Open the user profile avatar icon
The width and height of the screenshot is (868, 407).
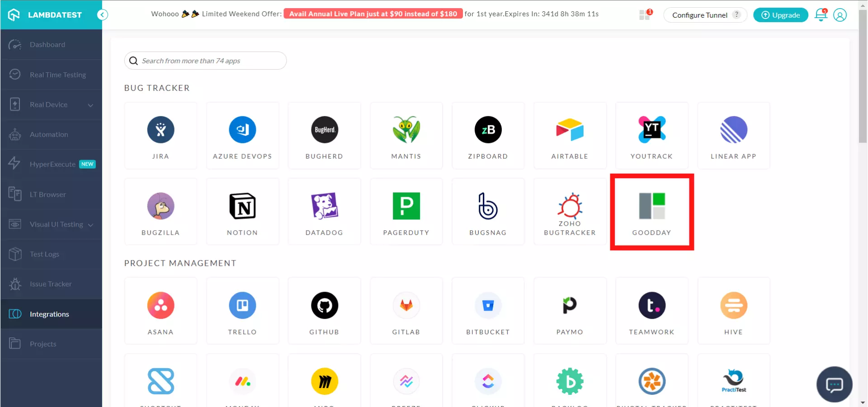pyautogui.click(x=840, y=15)
